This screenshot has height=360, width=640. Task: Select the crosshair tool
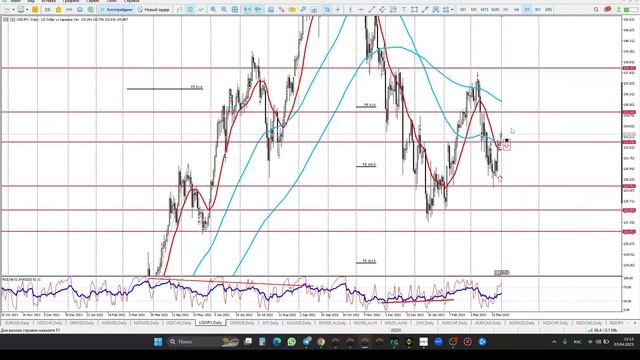[x=338, y=9]
